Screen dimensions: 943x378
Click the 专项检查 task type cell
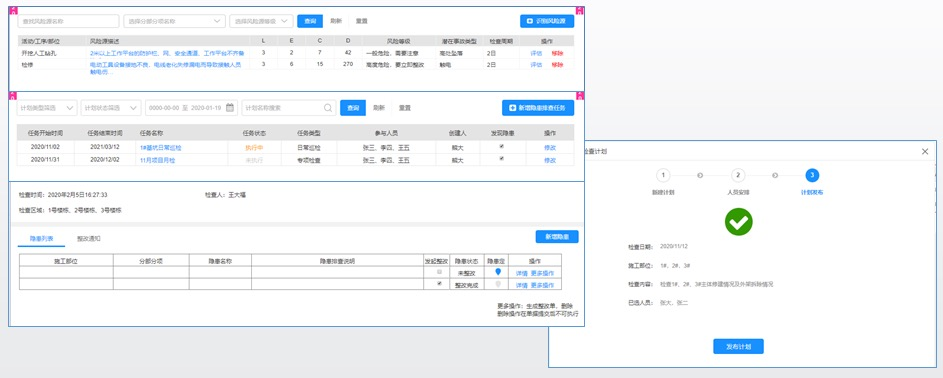(309, 160)
